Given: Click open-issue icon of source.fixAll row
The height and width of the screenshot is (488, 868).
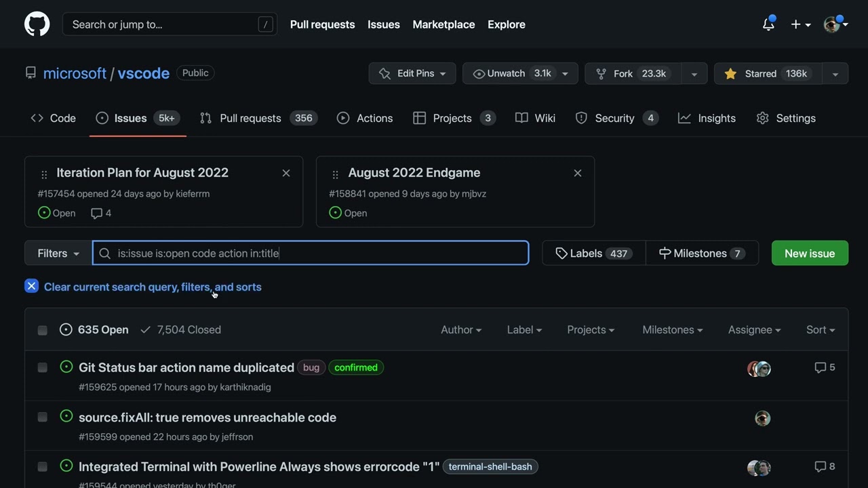Looking at the screenshot, I should [x=66, y=416].
